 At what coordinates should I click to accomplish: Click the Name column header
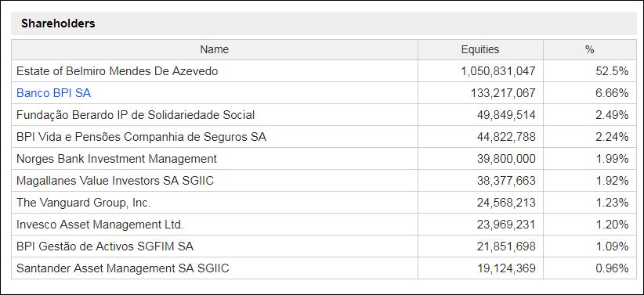215,49
